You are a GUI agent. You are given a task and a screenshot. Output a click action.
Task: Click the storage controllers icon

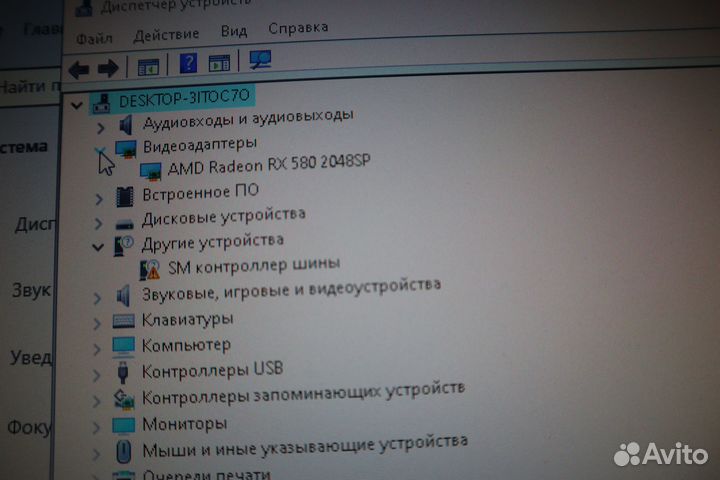pos(124,398)
